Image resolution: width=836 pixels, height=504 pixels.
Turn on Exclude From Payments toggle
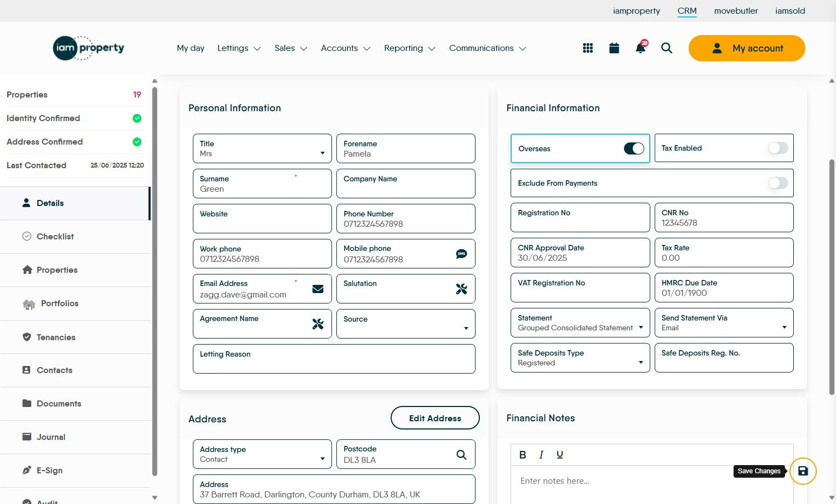tap(778, 183)
